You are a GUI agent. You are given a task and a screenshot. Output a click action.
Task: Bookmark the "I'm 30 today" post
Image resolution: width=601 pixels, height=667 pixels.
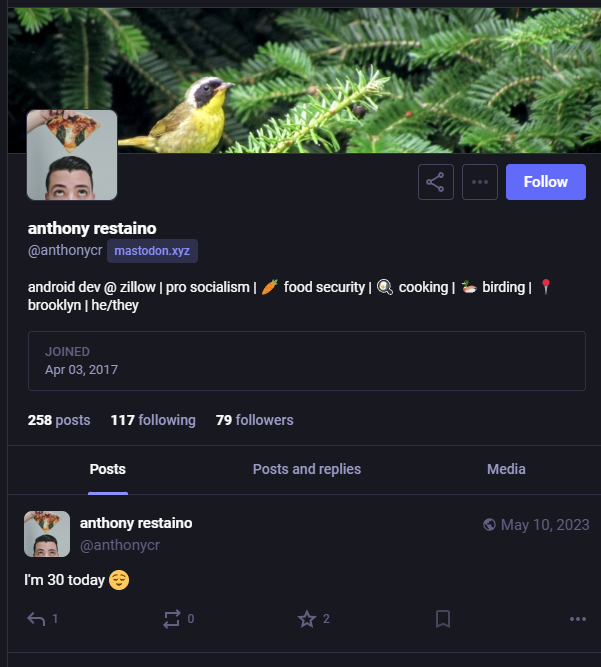pyautogui.click(x=443, y=619)
